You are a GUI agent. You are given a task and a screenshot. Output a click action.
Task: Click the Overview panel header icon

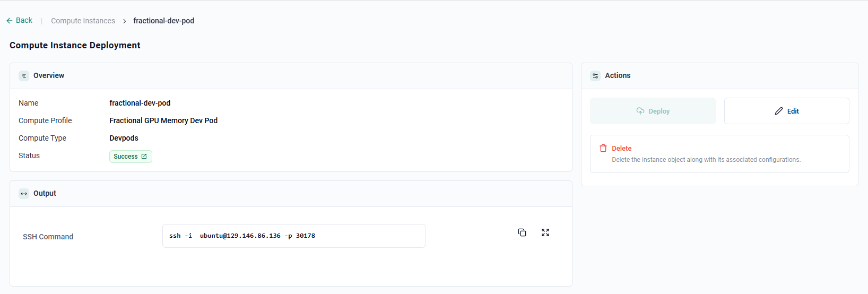(x=24, y=76)
